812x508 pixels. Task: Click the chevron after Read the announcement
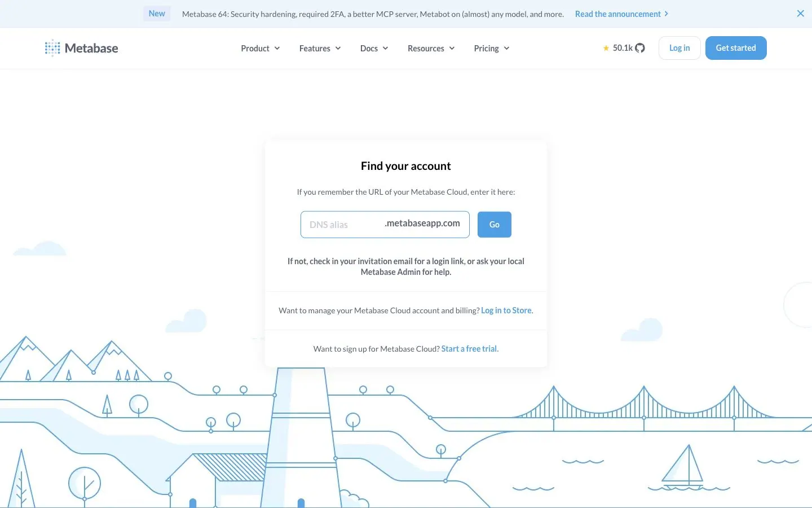[x=667, y=14]
